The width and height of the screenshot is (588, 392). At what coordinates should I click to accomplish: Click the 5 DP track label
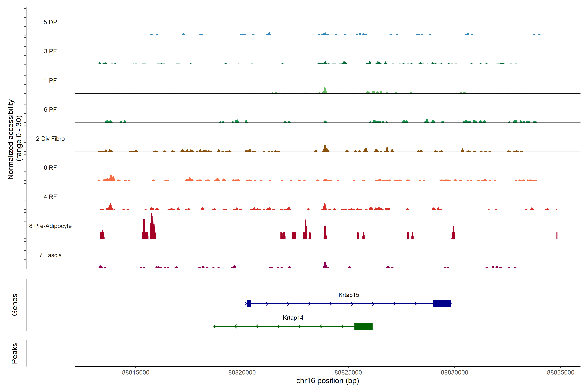(50, 22)
